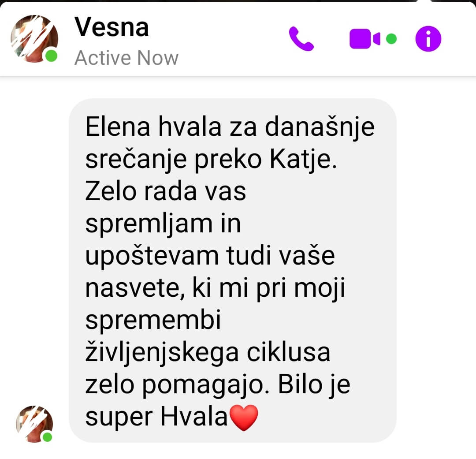The width and height of the screenshot is (476, 459).
Task: Tap the red heart emoji in the message
Action: pyautogui.click(x=244, y=418)
